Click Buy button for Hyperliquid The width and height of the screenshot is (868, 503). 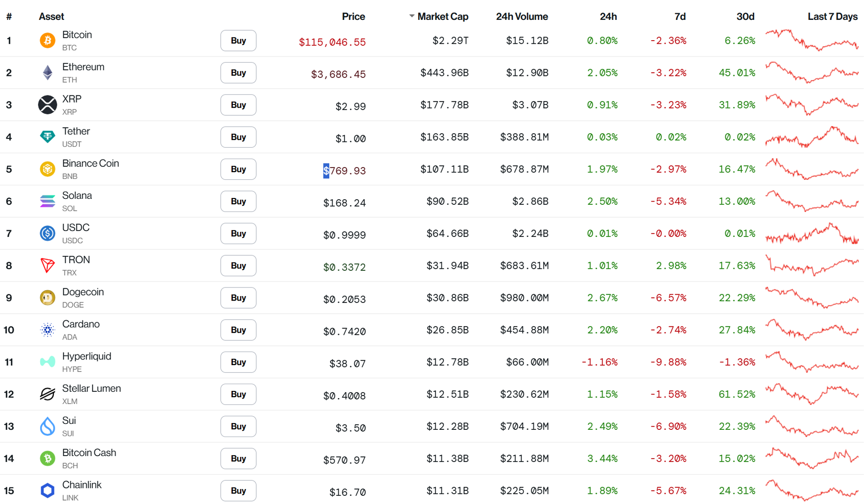click(238, 362)
